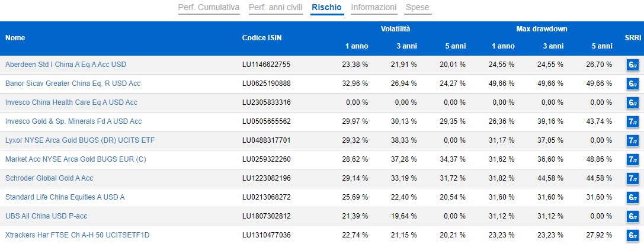Click the 43,74 % max drawdown value
Screen dimensions: 644x244
coord(599,121)
